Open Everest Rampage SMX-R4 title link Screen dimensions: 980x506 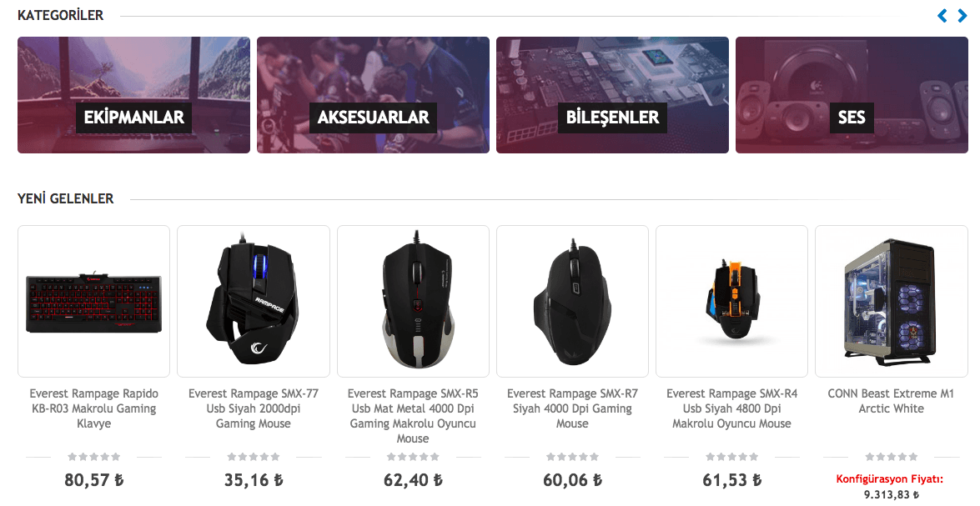click(x=732, y=408)
